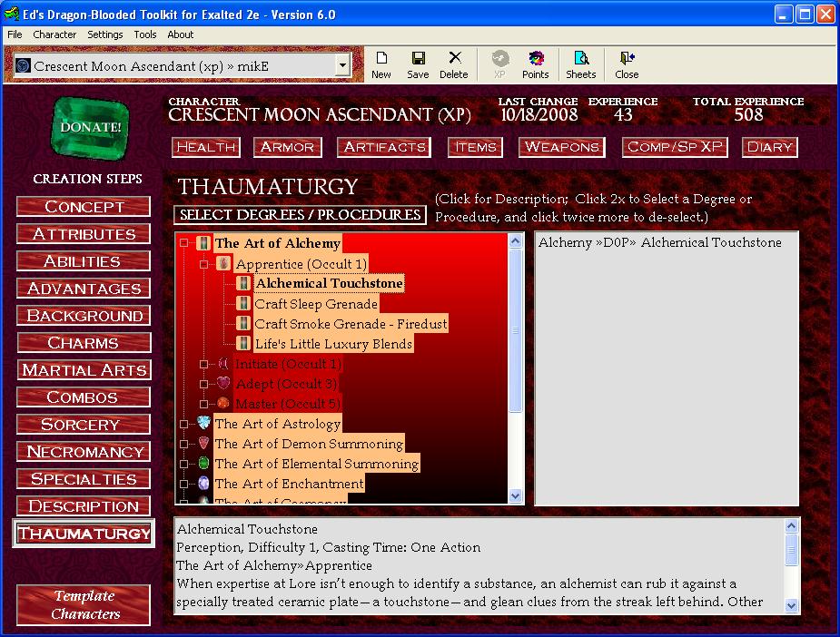
Task: Click the Craft Sleep Grenade procedure icon
Action: pos(243,303)
